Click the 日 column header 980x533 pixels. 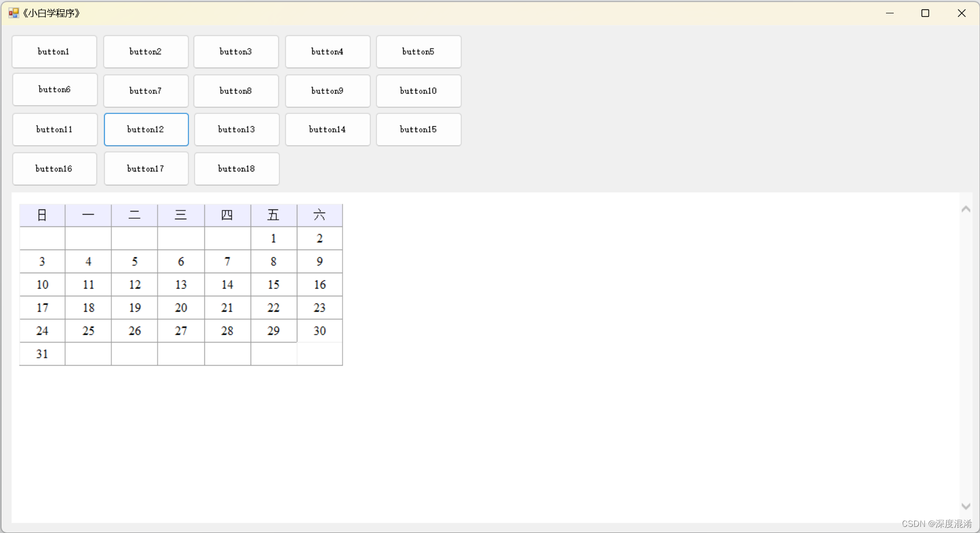(42, 215)
